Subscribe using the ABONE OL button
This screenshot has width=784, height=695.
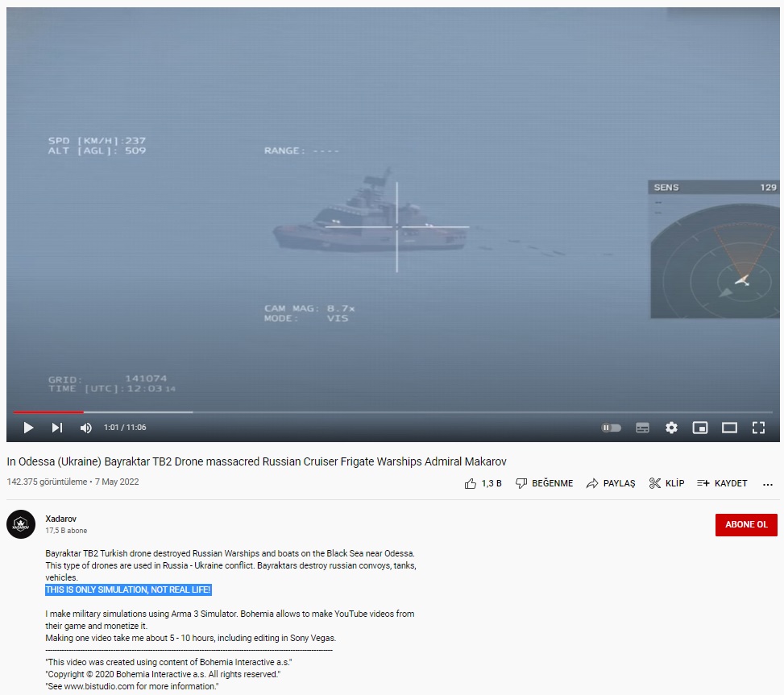(746, 524)
